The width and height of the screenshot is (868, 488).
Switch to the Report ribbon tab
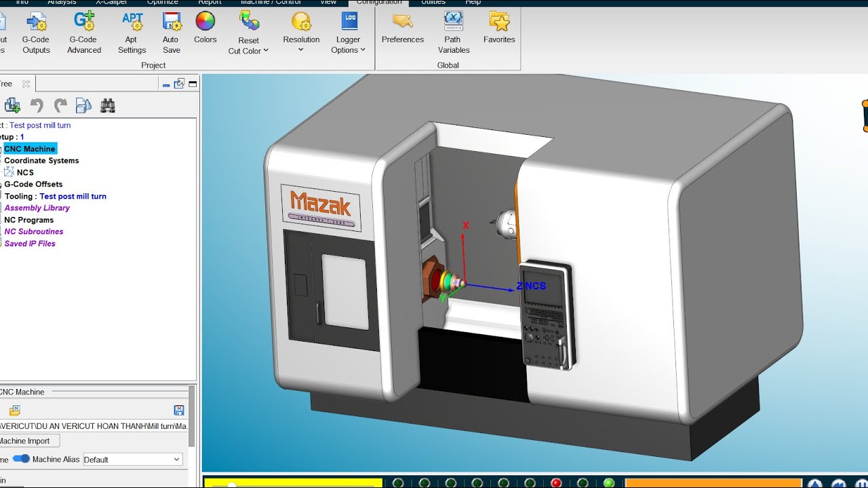(x=210, y=3)
